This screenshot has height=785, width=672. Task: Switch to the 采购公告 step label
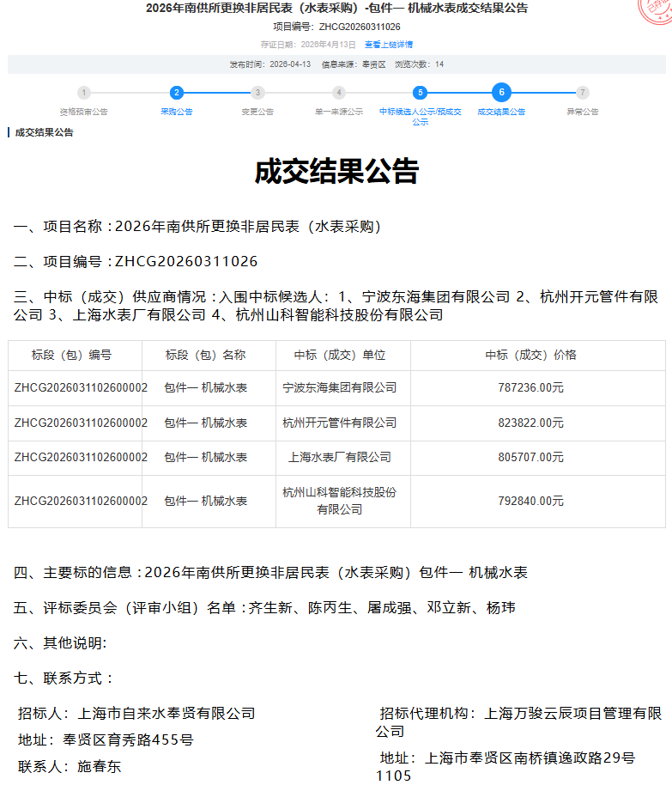coord(176,112)
